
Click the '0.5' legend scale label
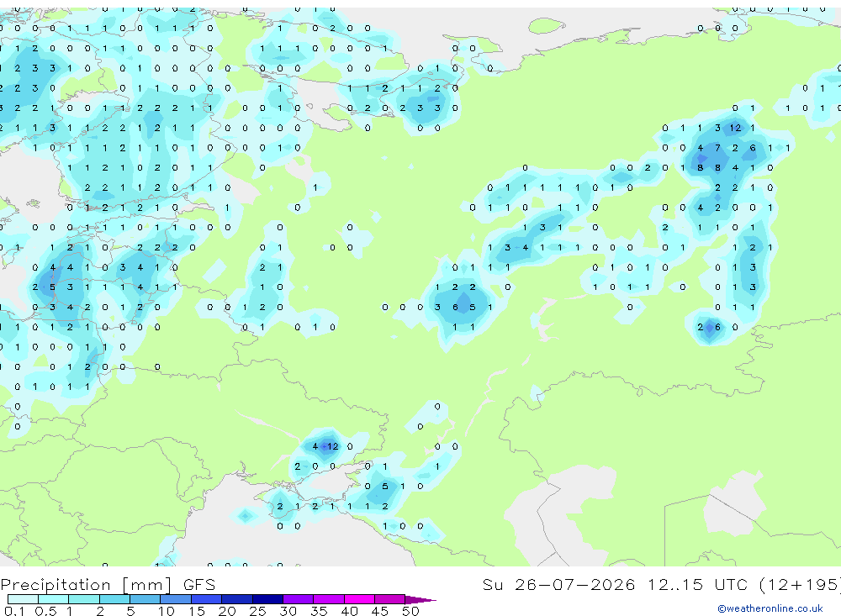[45, 611]
